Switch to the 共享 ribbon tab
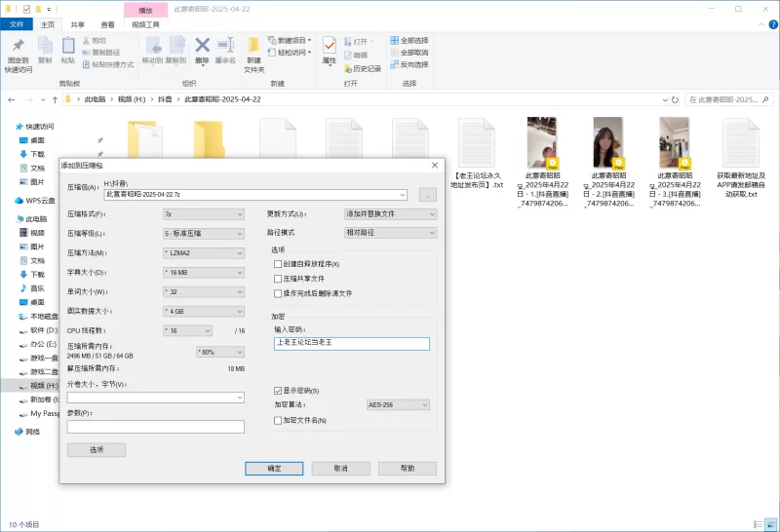Screen dimensions: 780x532 [78, 24]
